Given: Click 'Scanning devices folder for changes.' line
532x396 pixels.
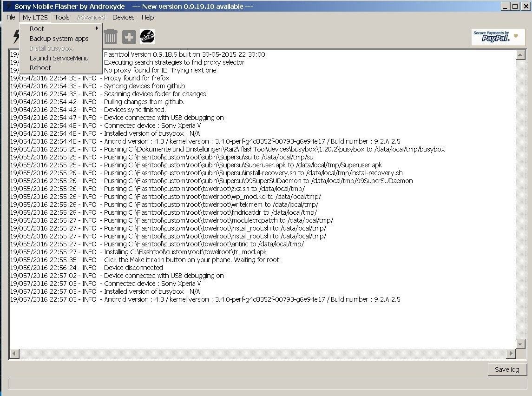Looking at the screenshot, I should click(x=109, y=94).
